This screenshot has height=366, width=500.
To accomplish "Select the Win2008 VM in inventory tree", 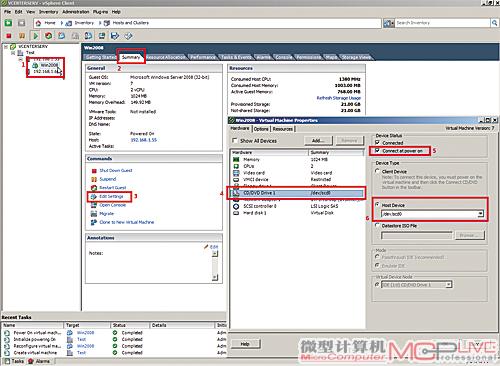I will point(49,65).
